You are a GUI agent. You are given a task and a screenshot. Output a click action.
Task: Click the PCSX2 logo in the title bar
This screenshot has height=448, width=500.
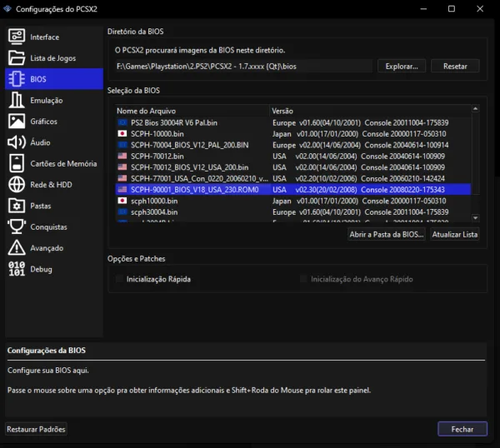[x=7, y=8]
